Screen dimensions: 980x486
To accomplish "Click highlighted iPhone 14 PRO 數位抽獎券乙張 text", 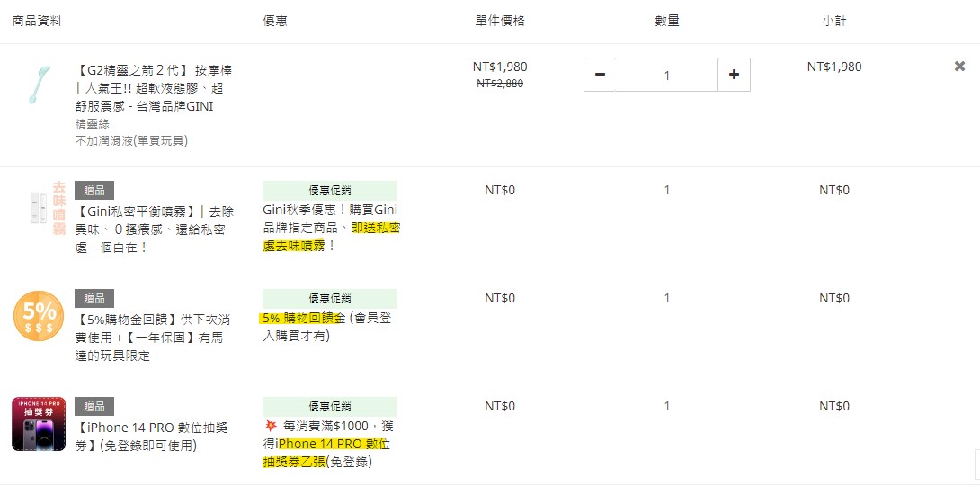I will pyautogui.click(x=328, y=454).
